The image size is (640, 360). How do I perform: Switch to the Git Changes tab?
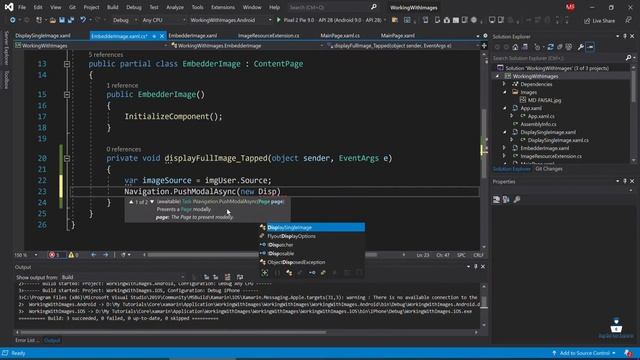point(549,169)
